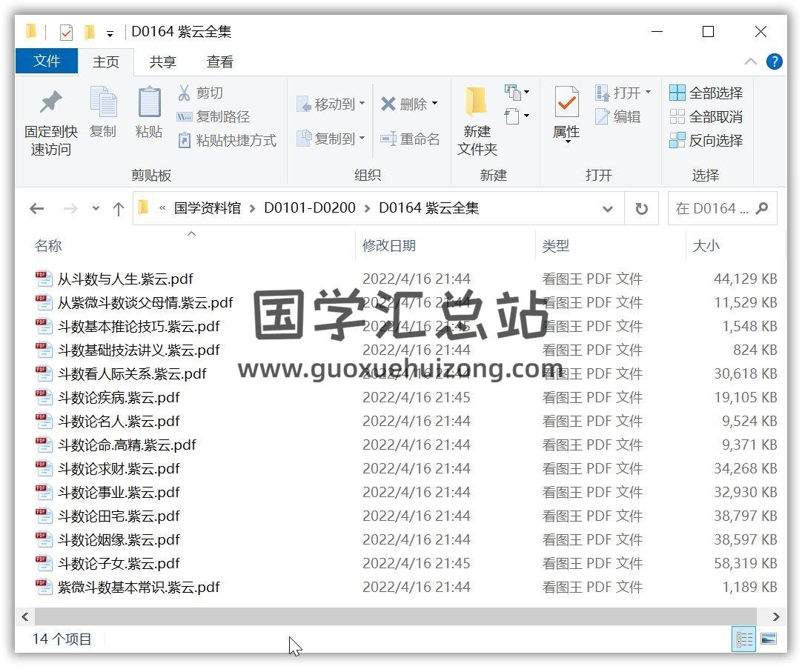Switch to the 共享 ribbon tab
The image size is (802, 672).
point(162,62)
